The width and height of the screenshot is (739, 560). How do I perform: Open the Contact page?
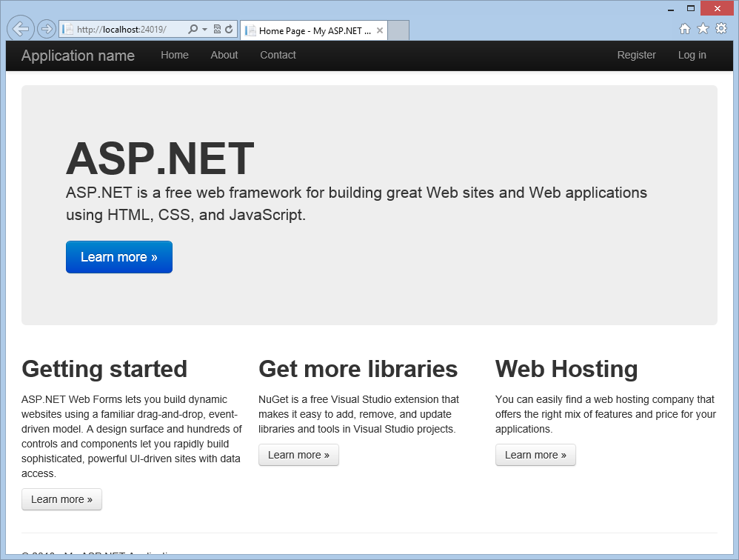tap(278, 55)
